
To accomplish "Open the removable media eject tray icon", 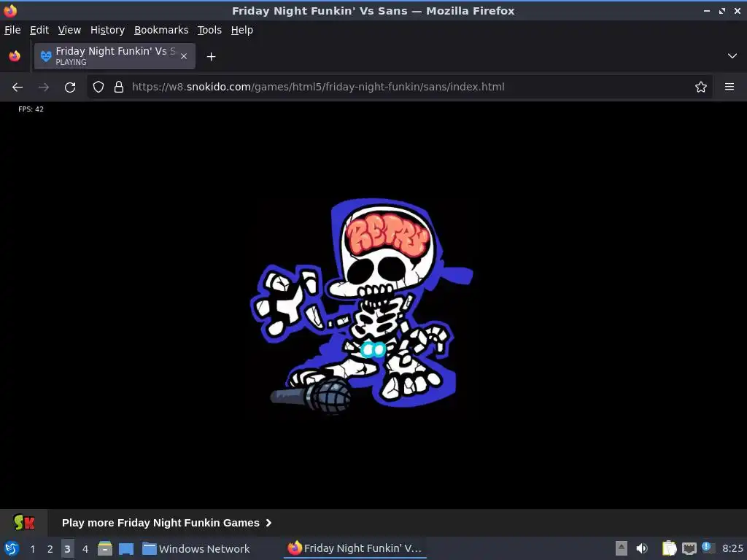I will pyautogui.click(x=622, y=548).
